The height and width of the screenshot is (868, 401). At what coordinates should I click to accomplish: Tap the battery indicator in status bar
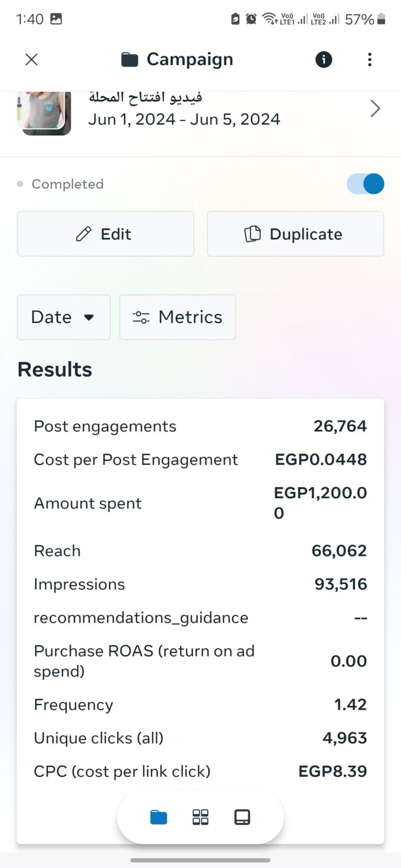[381, 19]
